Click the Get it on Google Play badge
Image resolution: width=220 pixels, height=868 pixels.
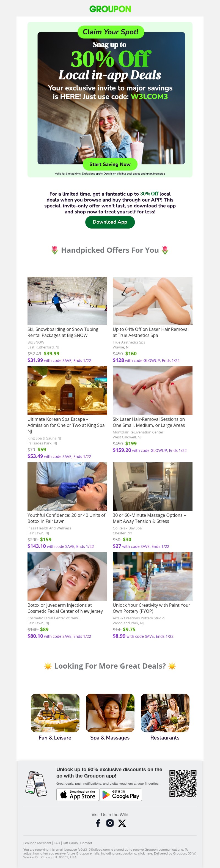click(x=121, y=795)
